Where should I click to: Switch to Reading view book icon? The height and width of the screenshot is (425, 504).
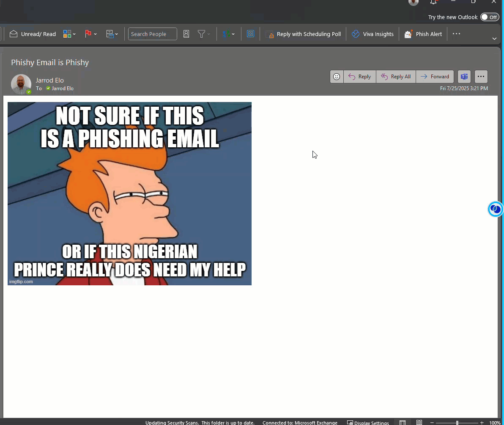(419, 422)
